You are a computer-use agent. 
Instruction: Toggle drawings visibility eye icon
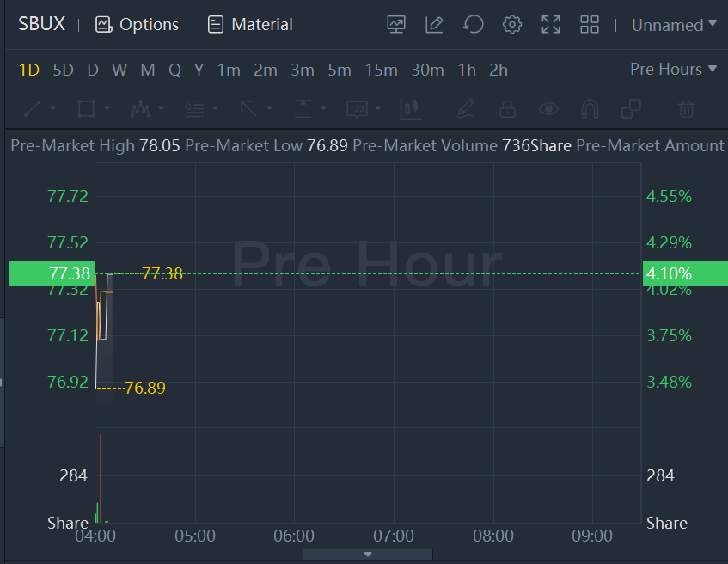(548, 109)
